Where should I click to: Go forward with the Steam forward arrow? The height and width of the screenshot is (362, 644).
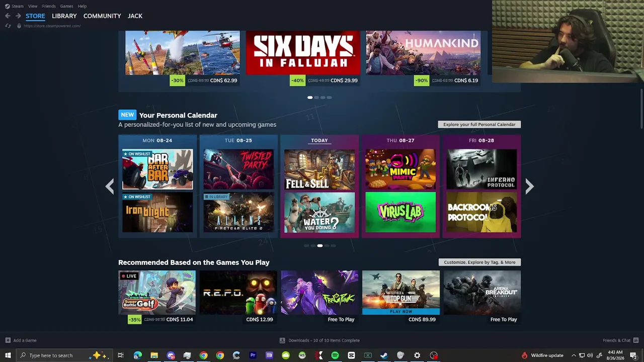(x=18, y=16)
